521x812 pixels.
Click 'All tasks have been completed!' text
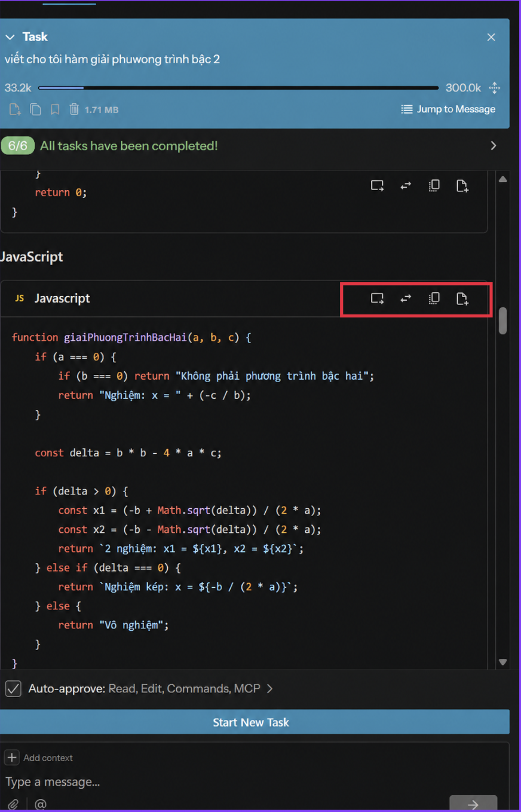[129, 146]
